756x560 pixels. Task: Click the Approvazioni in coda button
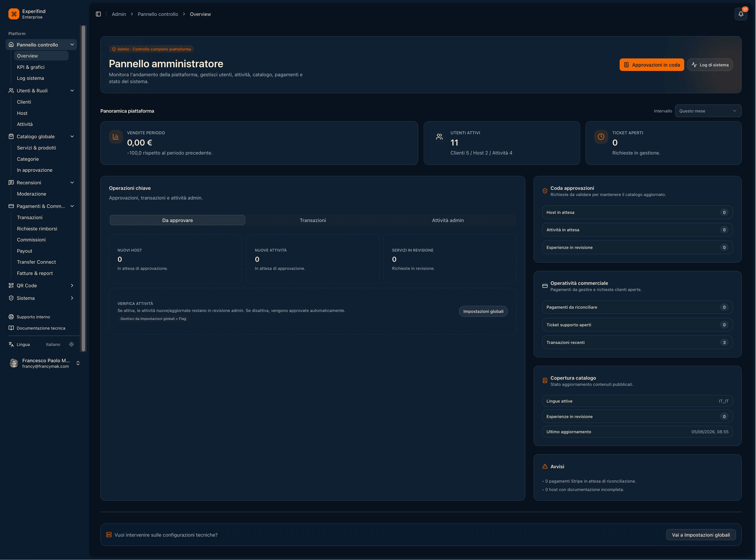651,65
